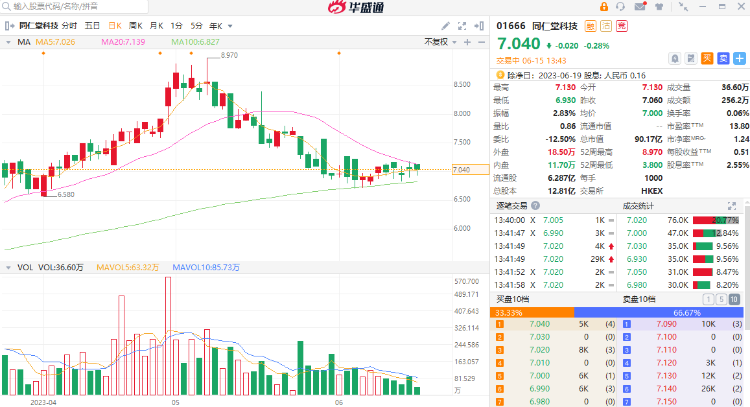
Task: Open the 逐笔交易 tick trades tab
Action: 511,206
